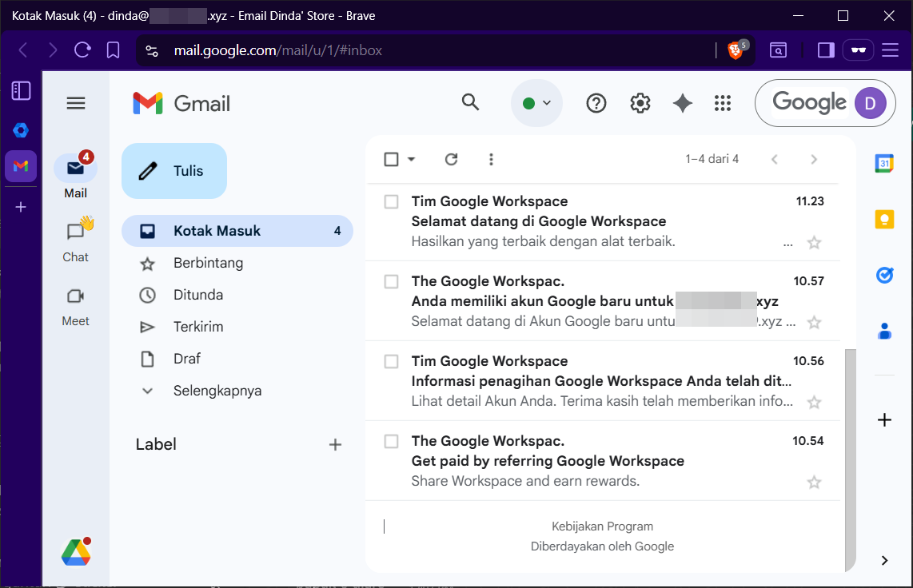This screenshot has height=588, width=913.
Task: Open the Mail section with badge
Action: click(x=76, y=176)
